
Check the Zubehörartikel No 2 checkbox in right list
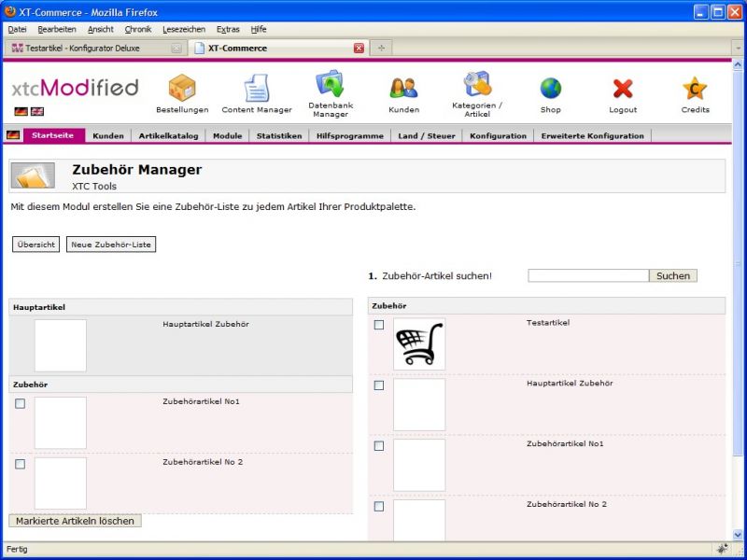click(379, 506)
